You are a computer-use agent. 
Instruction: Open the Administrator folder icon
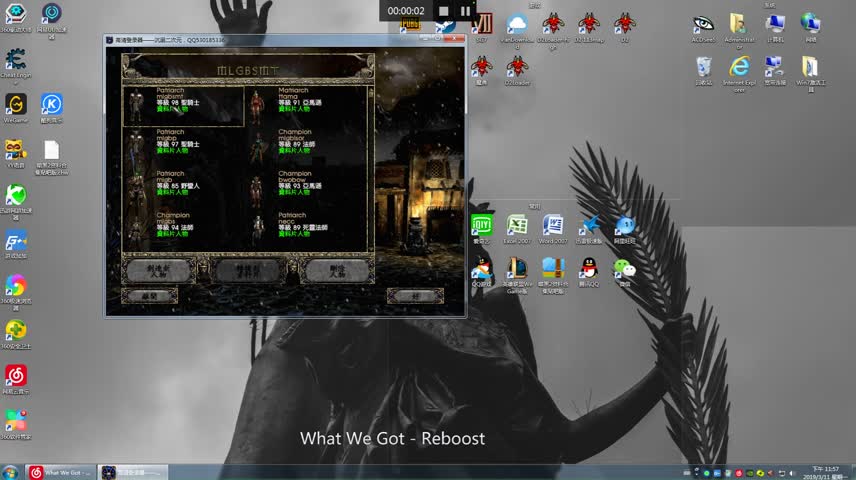click(739, 31)
